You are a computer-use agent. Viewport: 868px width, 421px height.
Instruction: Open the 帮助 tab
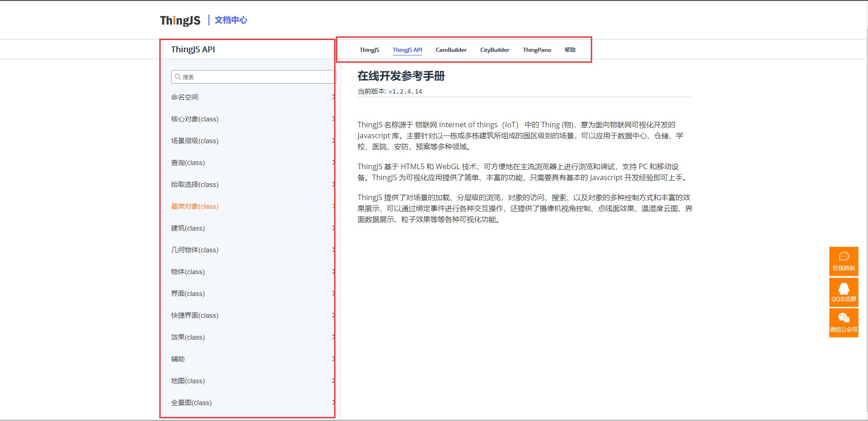pos(570,50)
